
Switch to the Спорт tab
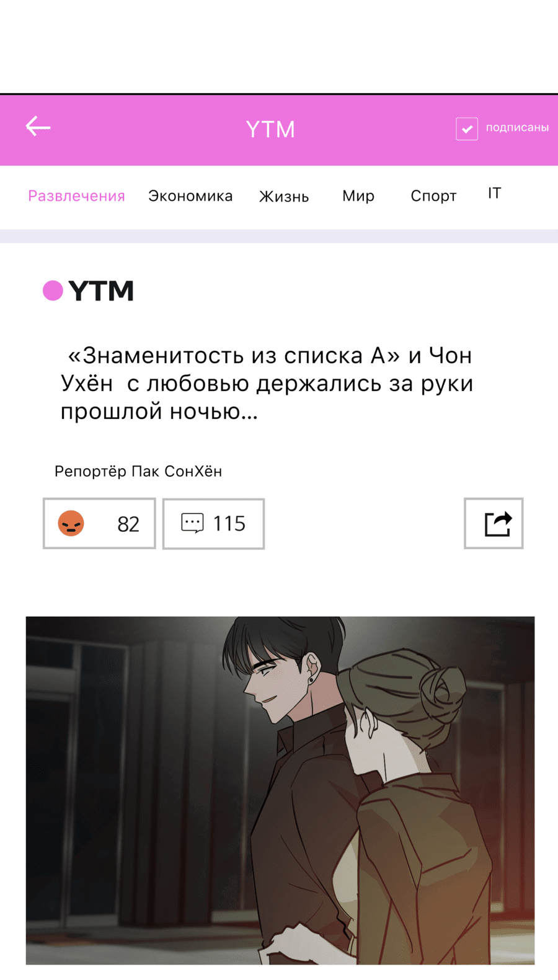(x=433, y=196)
